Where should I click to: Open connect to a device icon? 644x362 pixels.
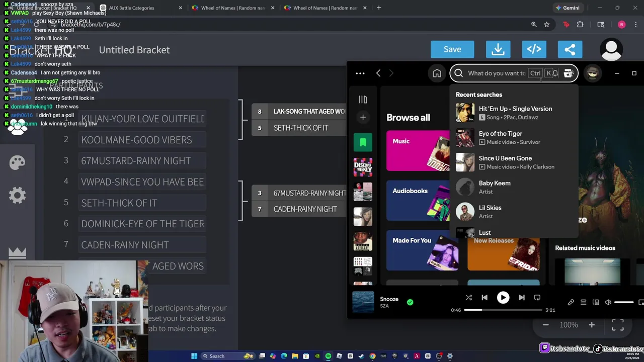click(x=596, y=303)
